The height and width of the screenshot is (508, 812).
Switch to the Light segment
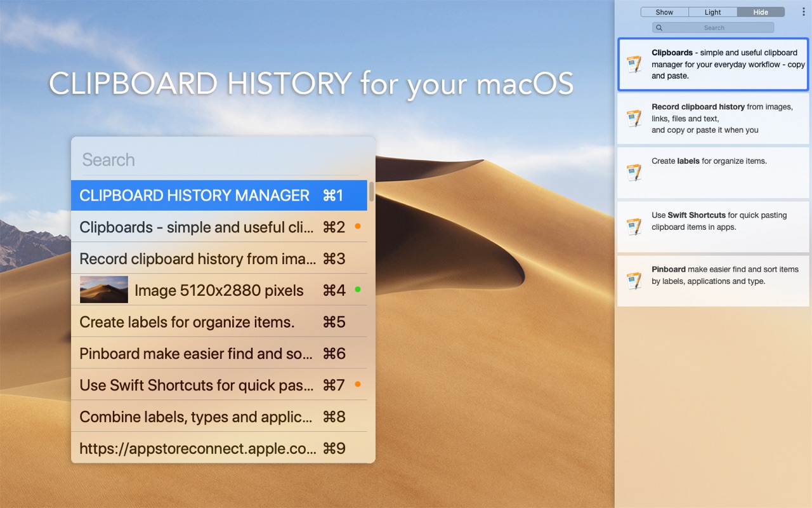(712, 12)
